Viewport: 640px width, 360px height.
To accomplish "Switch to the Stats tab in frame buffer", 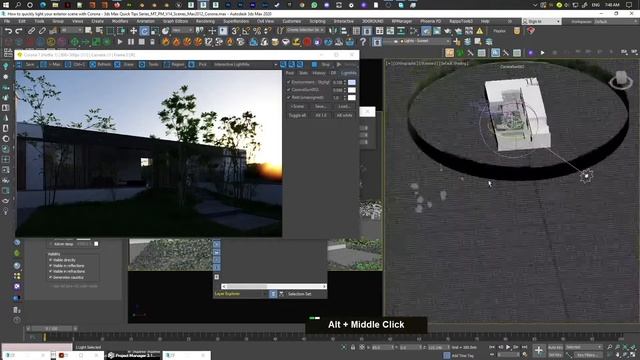I will pos(303,73).
